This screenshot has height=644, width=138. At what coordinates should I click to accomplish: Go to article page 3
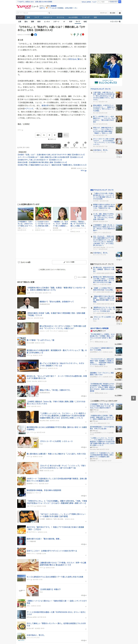[55, 135]
